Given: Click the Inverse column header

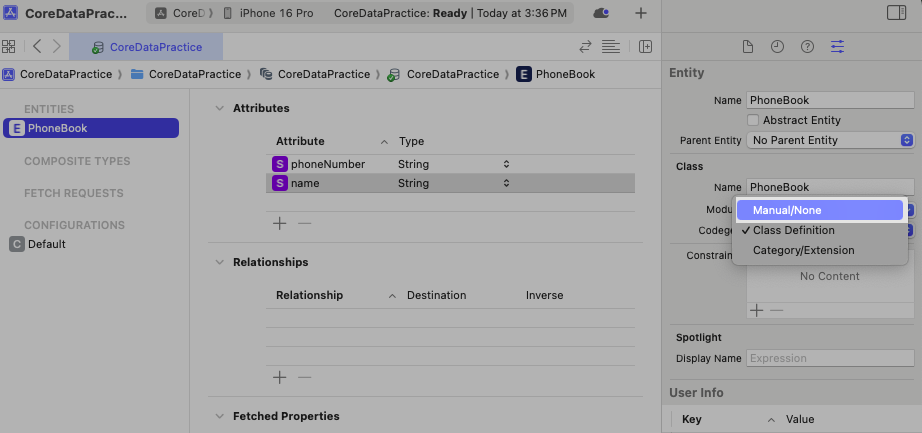Looking at the screenshot, I should tap(544, 295).
